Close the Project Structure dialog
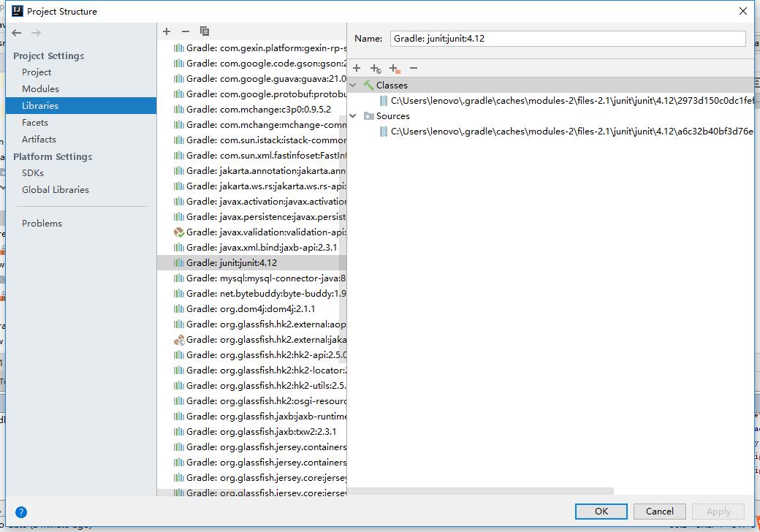 (742, 11)
